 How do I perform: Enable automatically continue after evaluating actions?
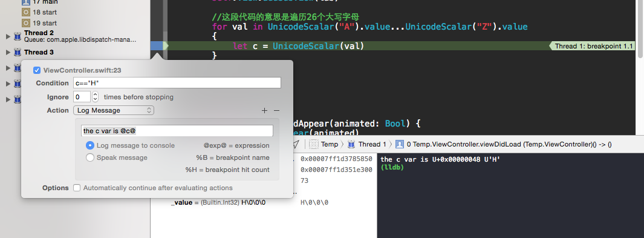77,188
